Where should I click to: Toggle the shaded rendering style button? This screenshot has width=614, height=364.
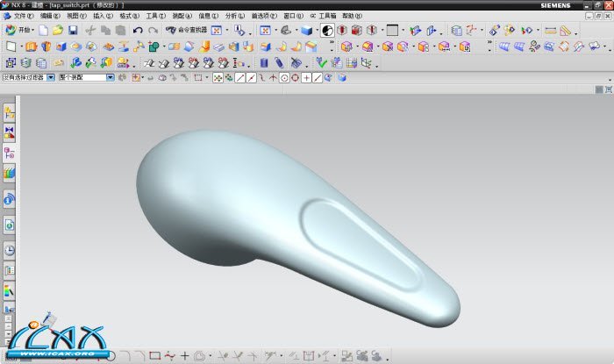click(x=306, y=30)
